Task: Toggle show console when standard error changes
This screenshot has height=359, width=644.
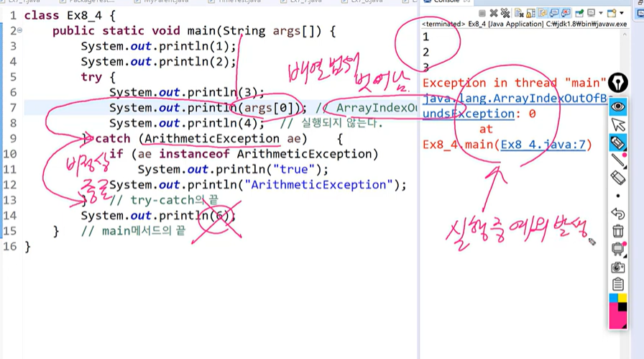Action: click(x=566, y=13)
